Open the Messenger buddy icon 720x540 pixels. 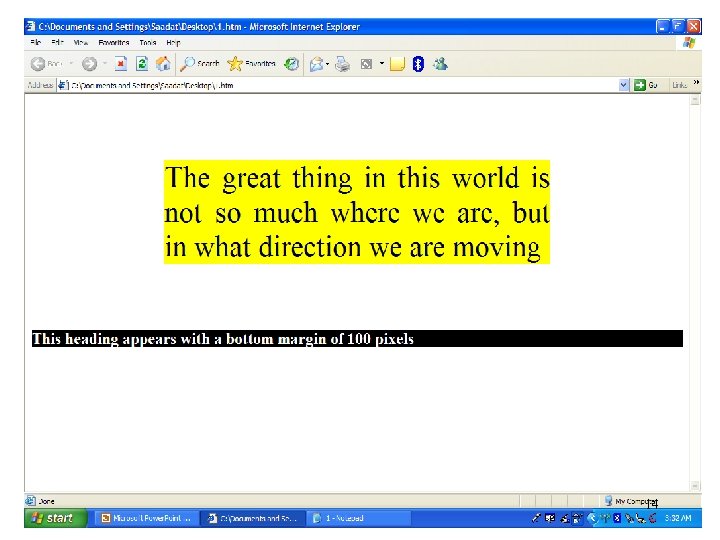440,64
